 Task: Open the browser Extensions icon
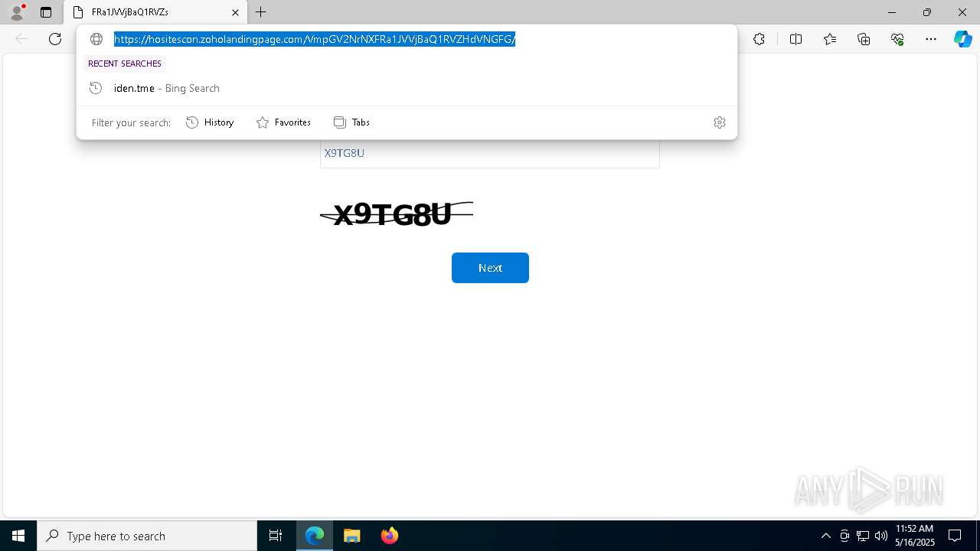759,39
